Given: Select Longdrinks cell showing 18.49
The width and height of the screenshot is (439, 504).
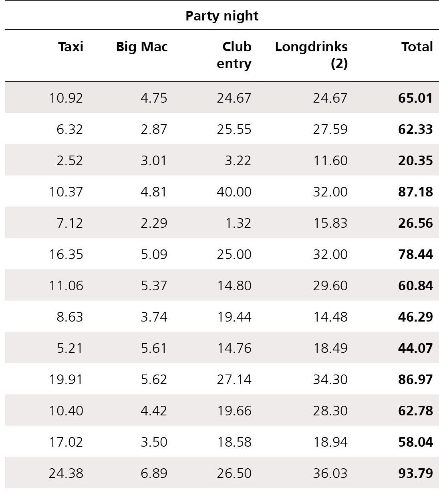Looking at the screenshot, I should 330,348.
